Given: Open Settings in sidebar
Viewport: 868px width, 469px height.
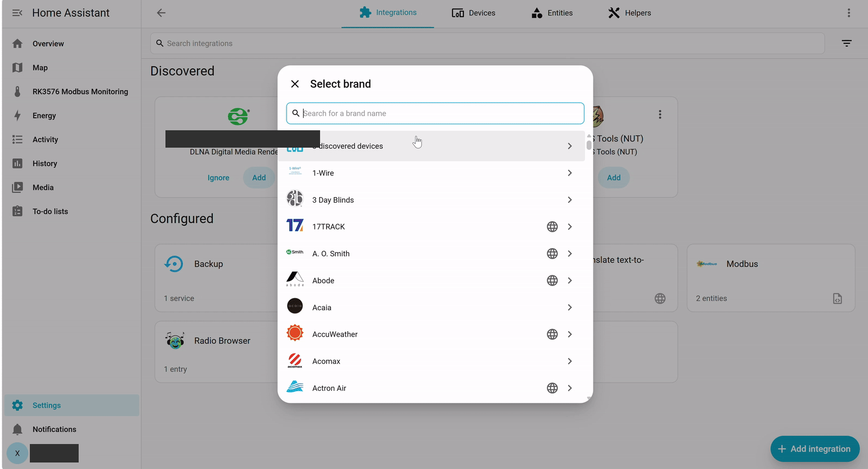Looking at the screenshot, I should [72, 405].
